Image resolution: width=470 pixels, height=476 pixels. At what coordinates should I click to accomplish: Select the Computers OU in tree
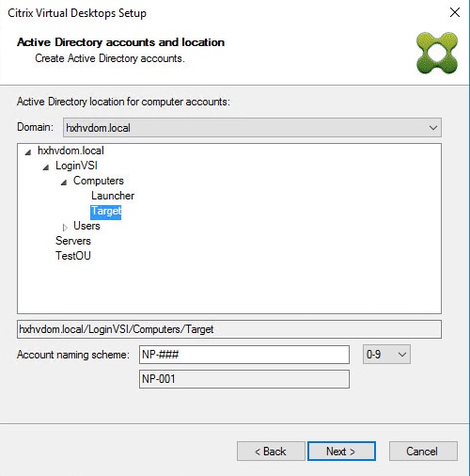click(99, 181)
